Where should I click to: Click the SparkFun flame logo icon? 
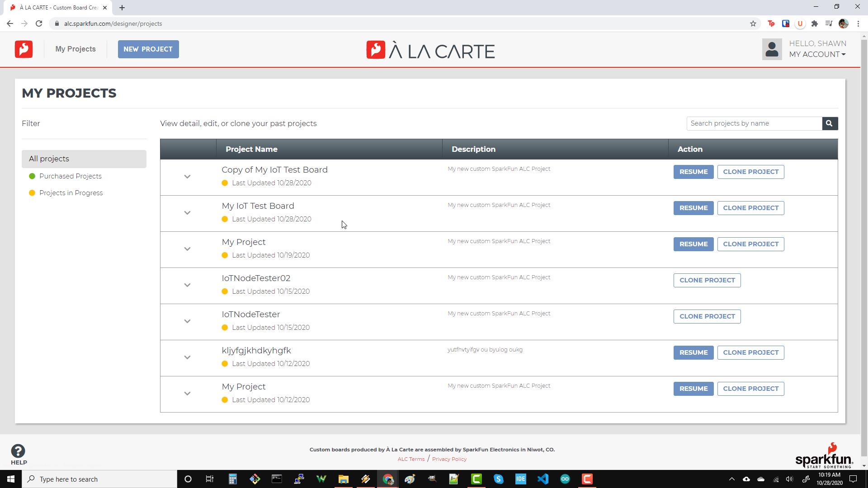pos(24,49)
